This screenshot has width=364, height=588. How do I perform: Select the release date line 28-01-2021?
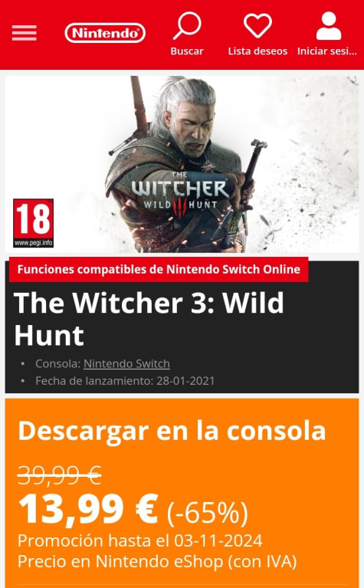[125, 380]
